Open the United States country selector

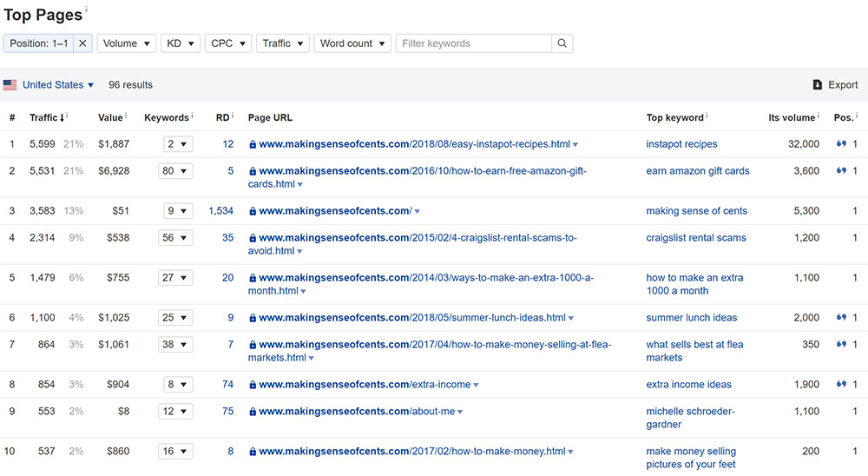(58, 85)
